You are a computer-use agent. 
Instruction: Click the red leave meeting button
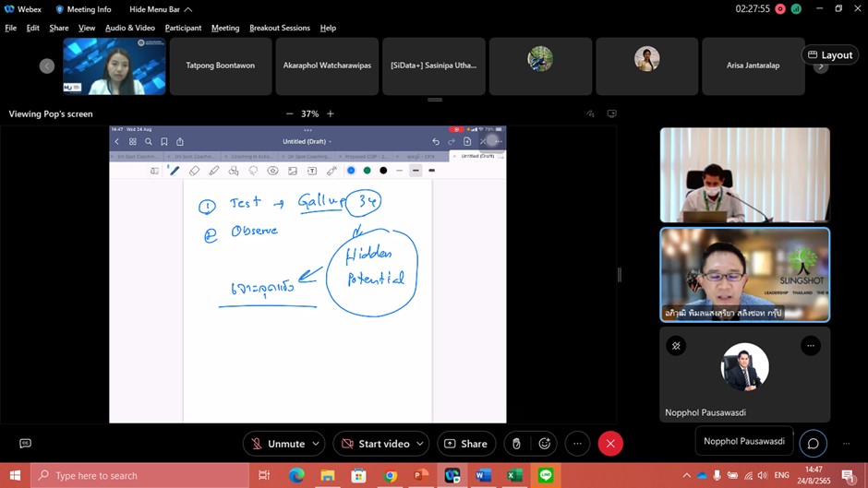[x=610, y=444]
